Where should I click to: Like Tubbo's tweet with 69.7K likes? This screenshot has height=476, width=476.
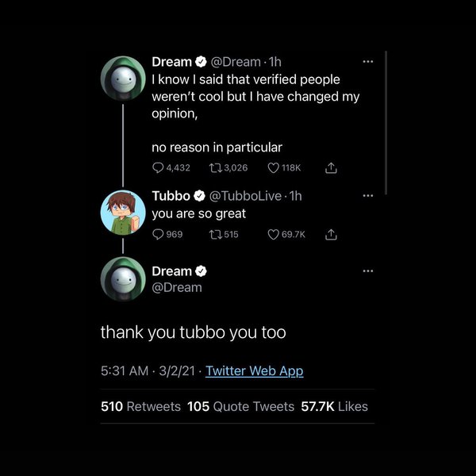[x=274, y=234]
